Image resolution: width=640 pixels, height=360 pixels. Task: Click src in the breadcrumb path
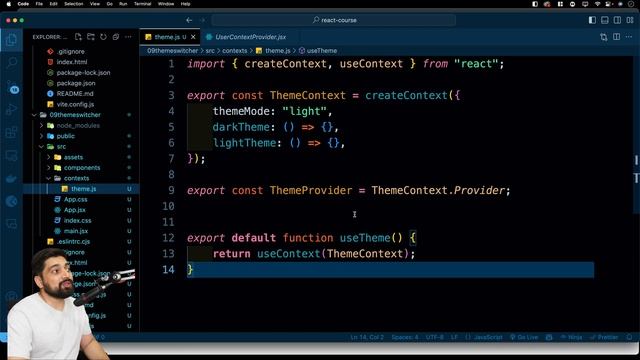pyautogui.click(x=210, y=51)
